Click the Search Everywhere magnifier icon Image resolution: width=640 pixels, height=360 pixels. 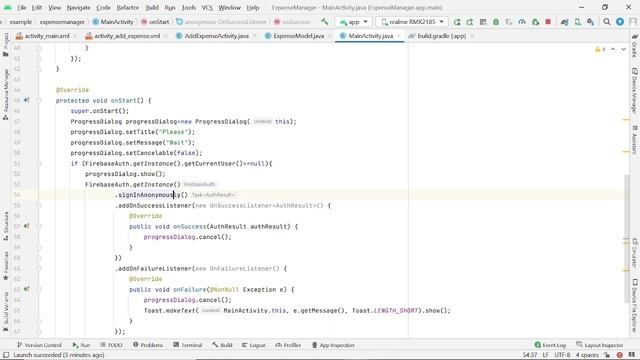[x=607, y=22]
